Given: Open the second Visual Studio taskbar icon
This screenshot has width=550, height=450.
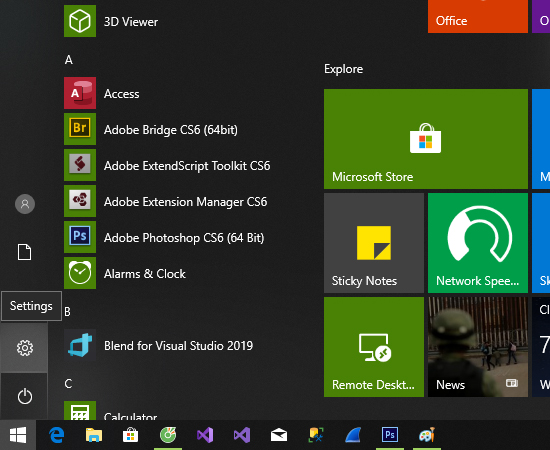Looking at the screenshot, I should [x=242, y=435].
